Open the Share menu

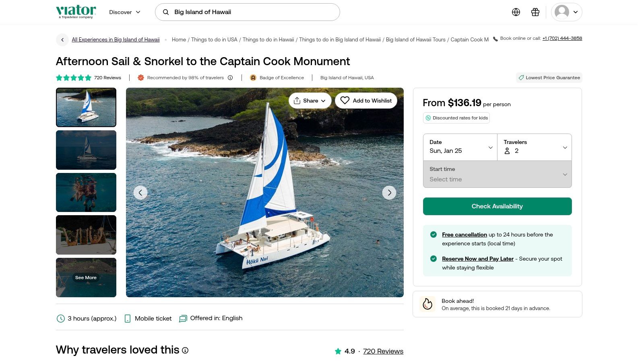pos(310,101)
